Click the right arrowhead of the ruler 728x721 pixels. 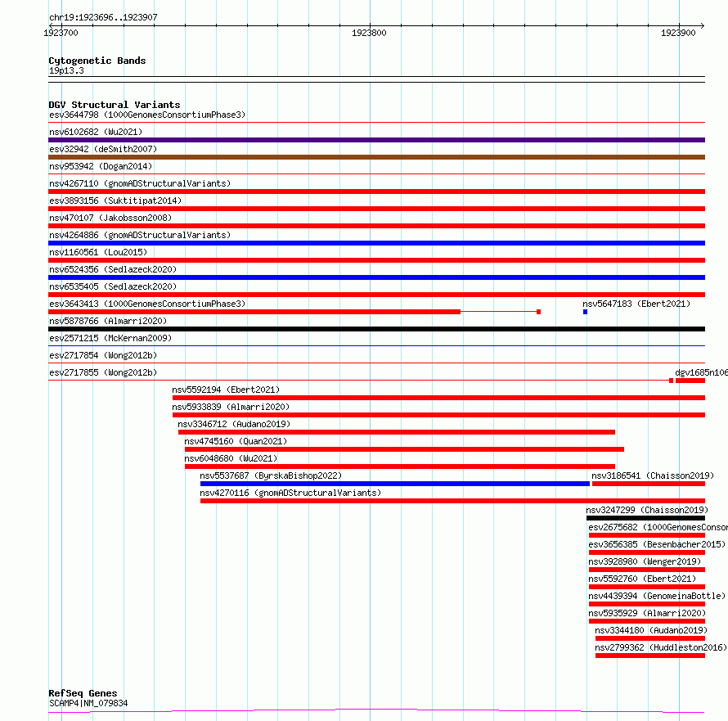point(702,26)
